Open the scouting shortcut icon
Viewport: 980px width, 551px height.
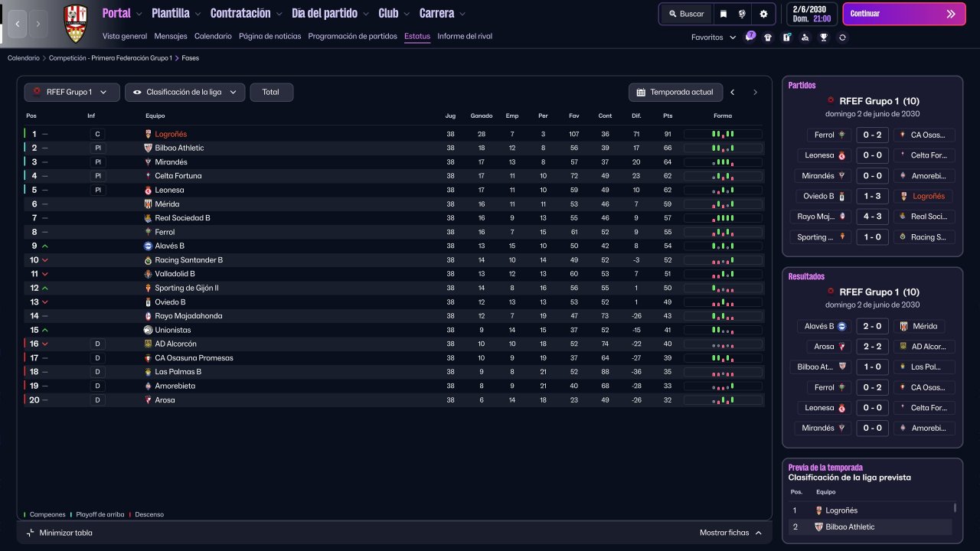click(x=805, y=37)
